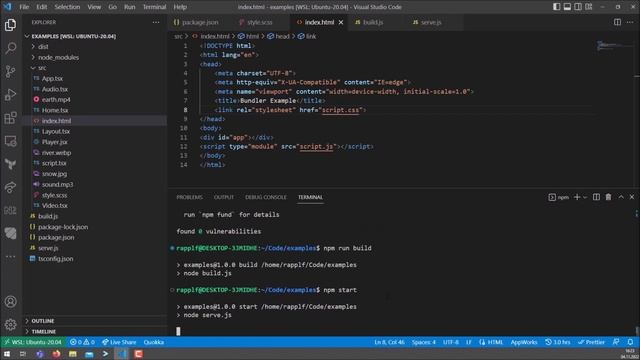Close the index.html editor tab
640x360 pixels.
click(x=341, y=22)
